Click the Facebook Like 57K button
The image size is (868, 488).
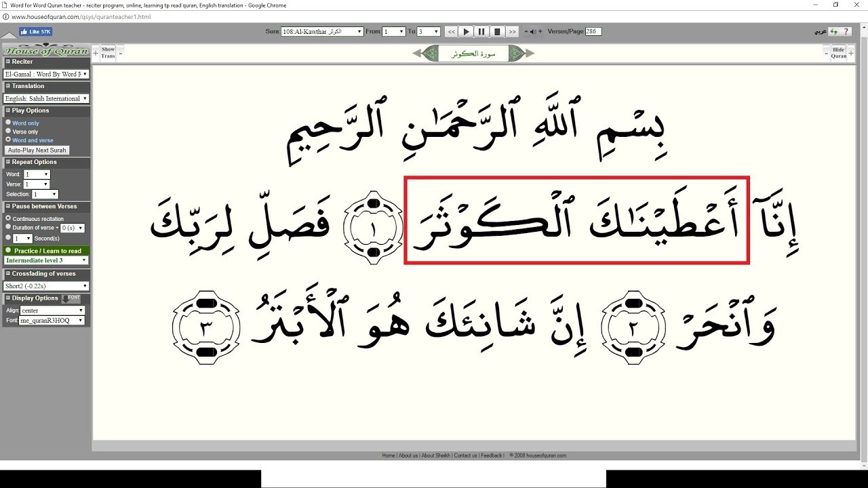36,31
